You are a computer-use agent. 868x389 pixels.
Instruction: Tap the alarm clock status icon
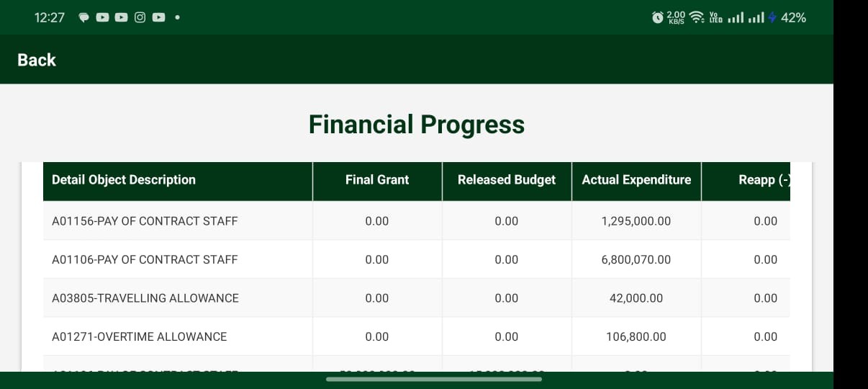[657, 17]
